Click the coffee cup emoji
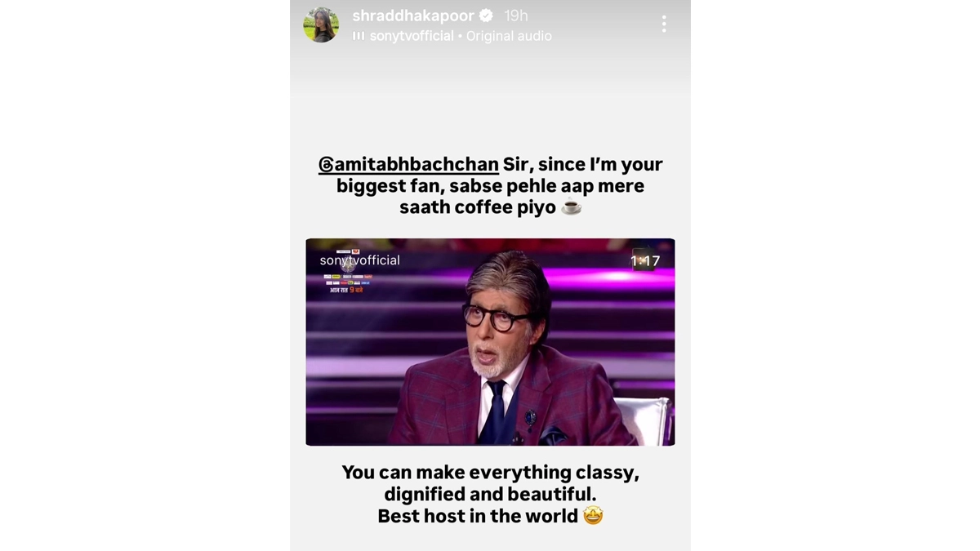The image size is (980, 551). (572, 207)
